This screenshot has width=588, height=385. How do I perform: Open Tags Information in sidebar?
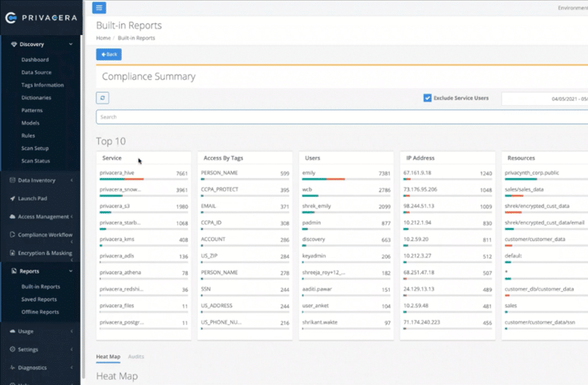click(42, 85)
